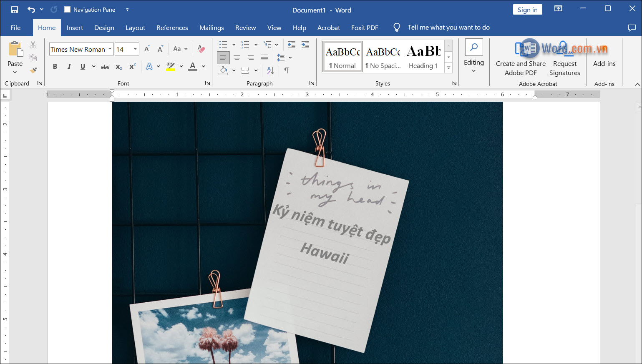Toggle Italic formatting
Viewport: 642px width, 364px height.
click(69, 67)
